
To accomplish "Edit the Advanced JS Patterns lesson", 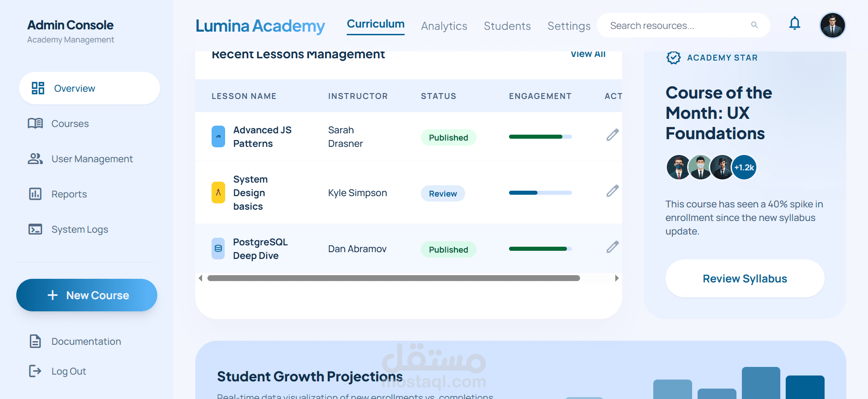I will coord(613,135).
